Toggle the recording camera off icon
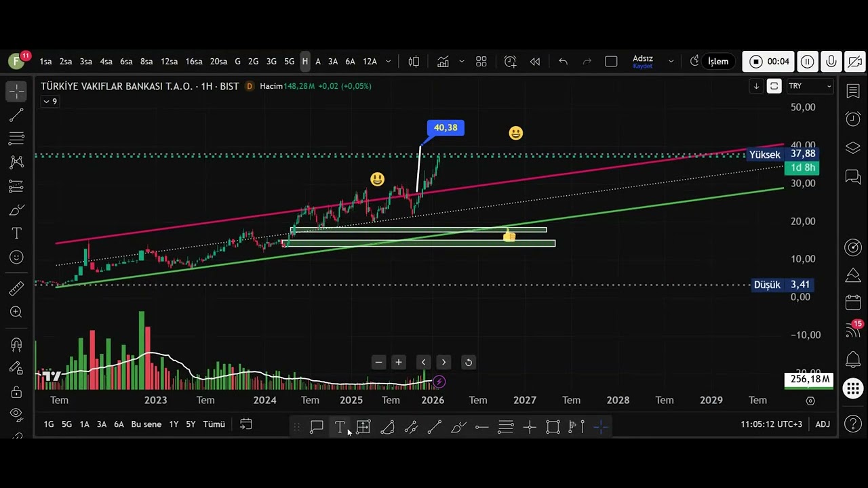The width and height of the screenshot is (868, 488). click(854, 62)
